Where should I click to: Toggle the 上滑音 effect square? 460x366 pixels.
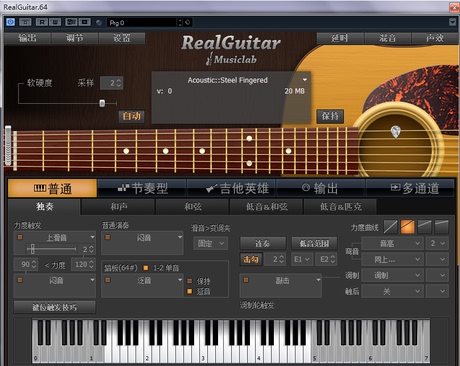[x=20, y=237]
